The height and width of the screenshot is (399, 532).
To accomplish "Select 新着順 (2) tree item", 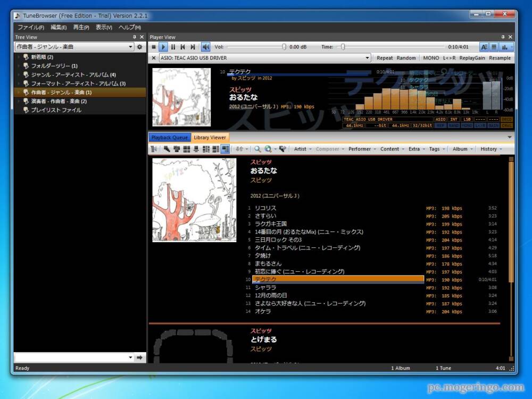I will click(x=42, y=57).
